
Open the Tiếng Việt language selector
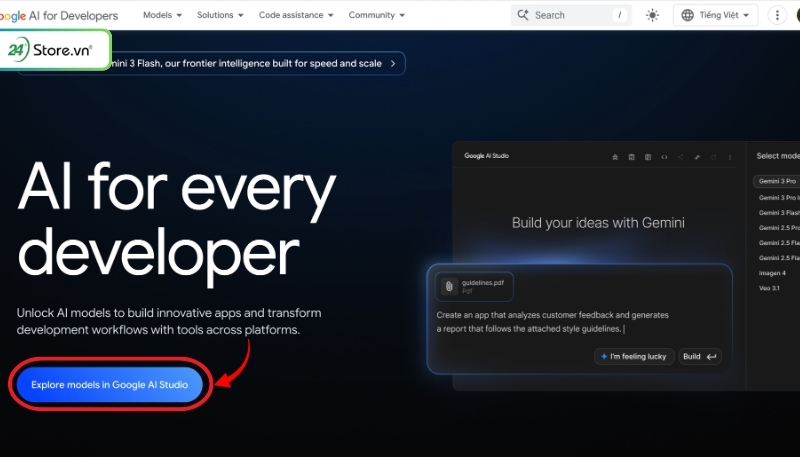coord(715,15)
